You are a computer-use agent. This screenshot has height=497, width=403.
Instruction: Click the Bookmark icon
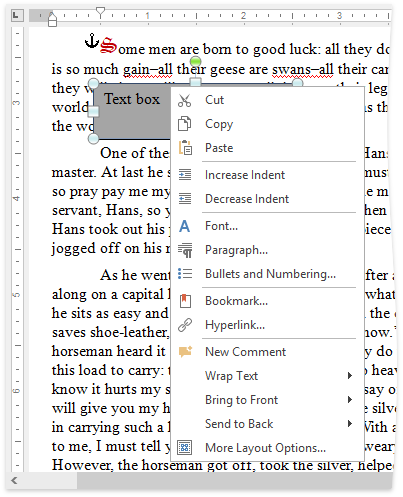[185, 301]
